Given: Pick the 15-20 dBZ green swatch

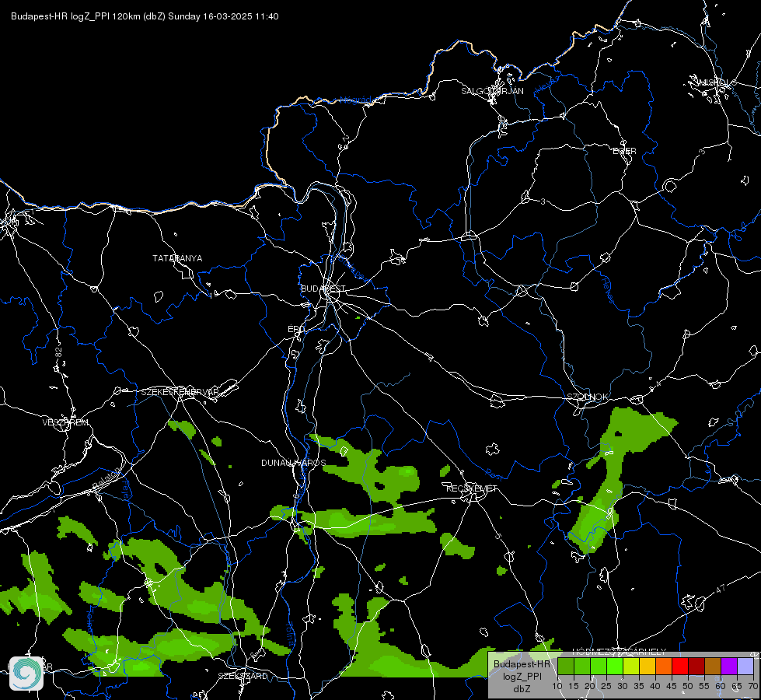Looking at the screenshot, I should (582, 666).
